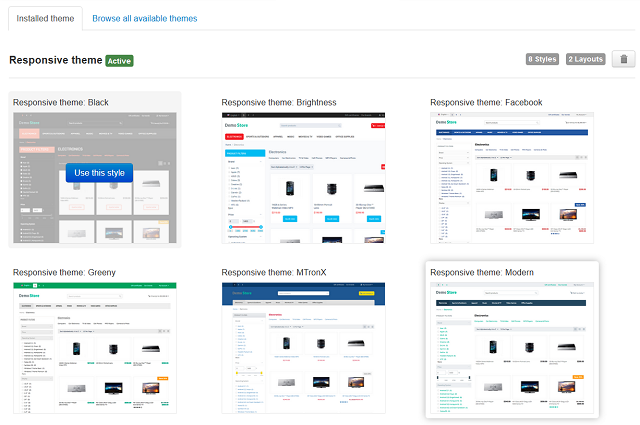Click the 8 Styles badge

coord(542,59)
